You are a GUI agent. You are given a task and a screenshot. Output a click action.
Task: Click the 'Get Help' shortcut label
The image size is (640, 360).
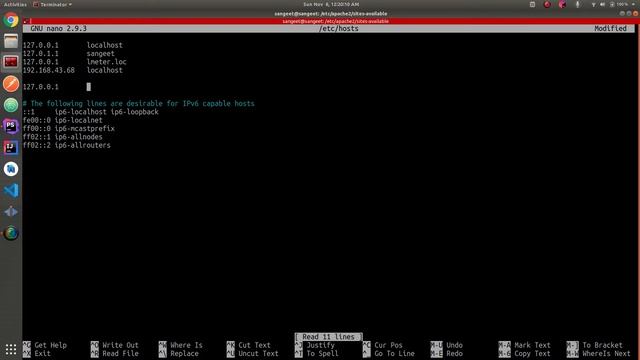click(x=51, y=345)
